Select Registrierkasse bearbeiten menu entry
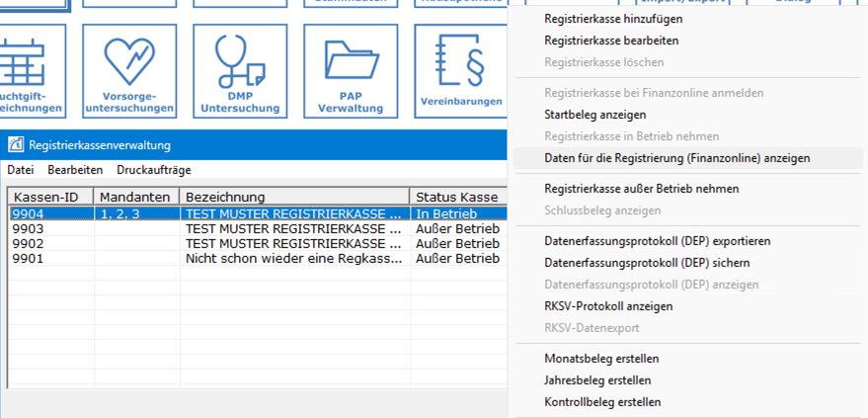This screenshot has height=418, width=868. click(x=611, y=41)
